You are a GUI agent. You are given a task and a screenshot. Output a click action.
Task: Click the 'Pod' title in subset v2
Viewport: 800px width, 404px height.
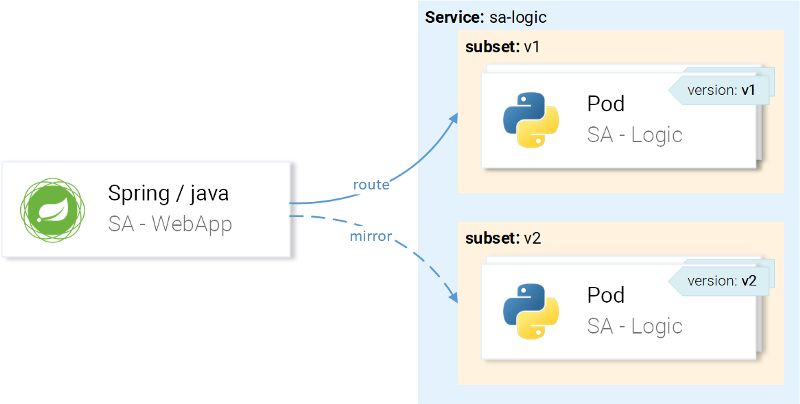click(606, 295)
